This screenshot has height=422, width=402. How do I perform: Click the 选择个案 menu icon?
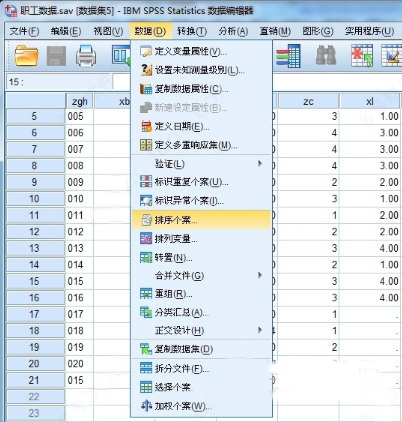[x=146, y=387]
